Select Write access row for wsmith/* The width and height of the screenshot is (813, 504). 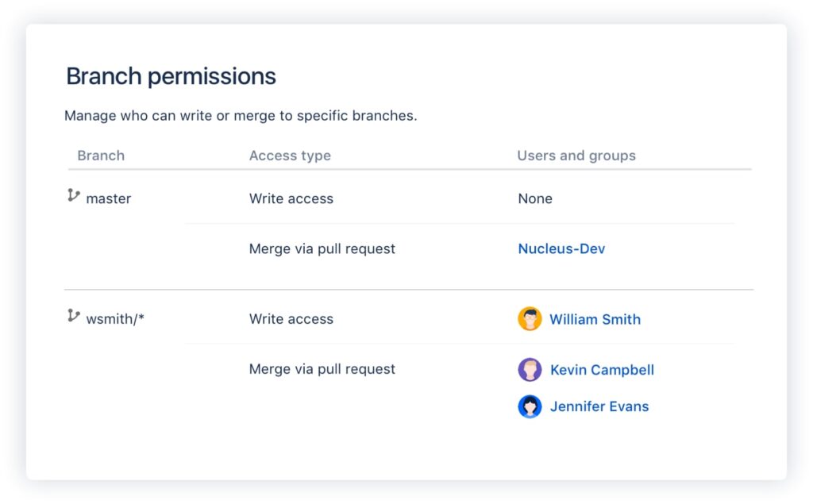[291, 319]
